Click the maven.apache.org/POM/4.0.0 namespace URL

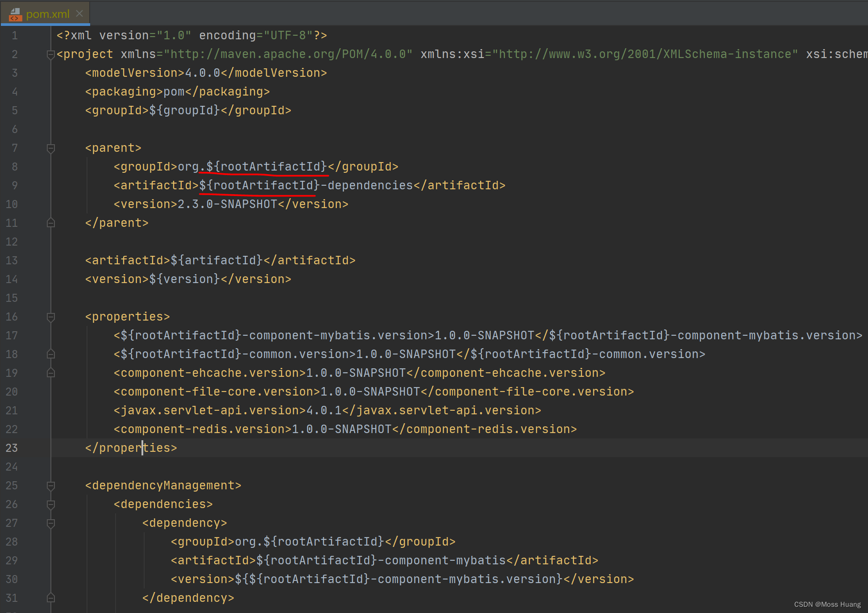(288, 54)
